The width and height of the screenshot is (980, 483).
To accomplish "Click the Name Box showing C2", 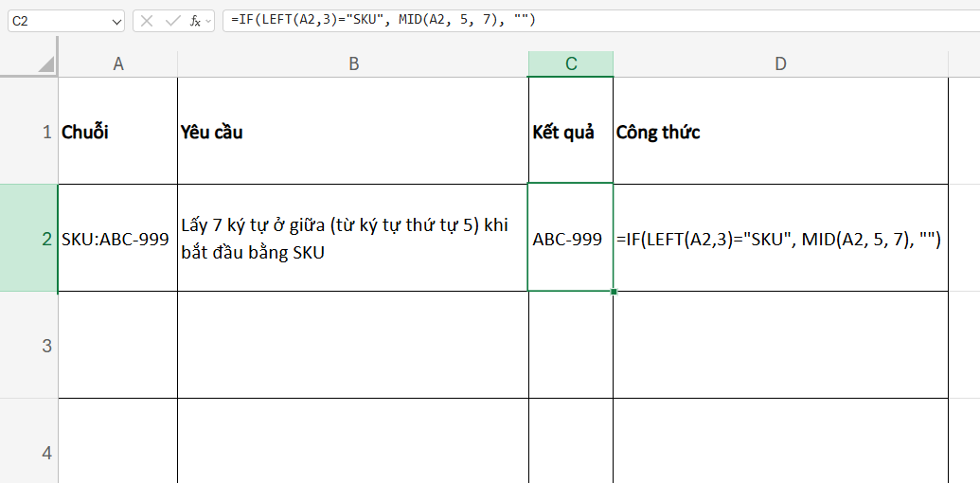I will (x=57, y=20).
